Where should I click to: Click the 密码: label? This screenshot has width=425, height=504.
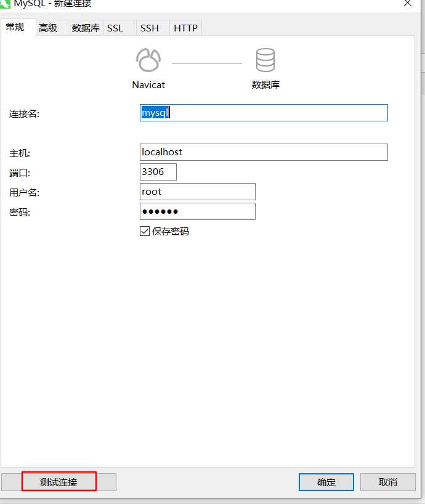coord(20,212)
